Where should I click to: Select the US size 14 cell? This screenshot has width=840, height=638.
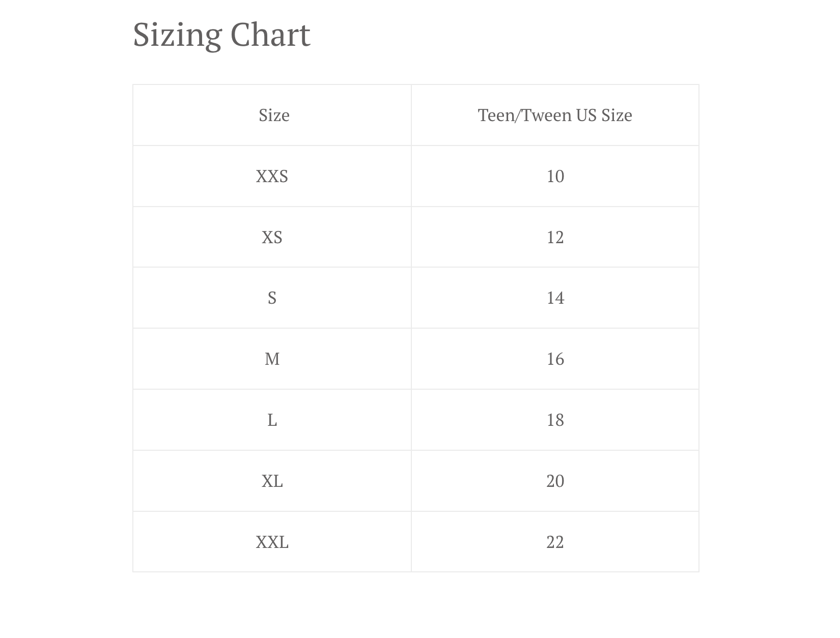[x=555, y=298]
